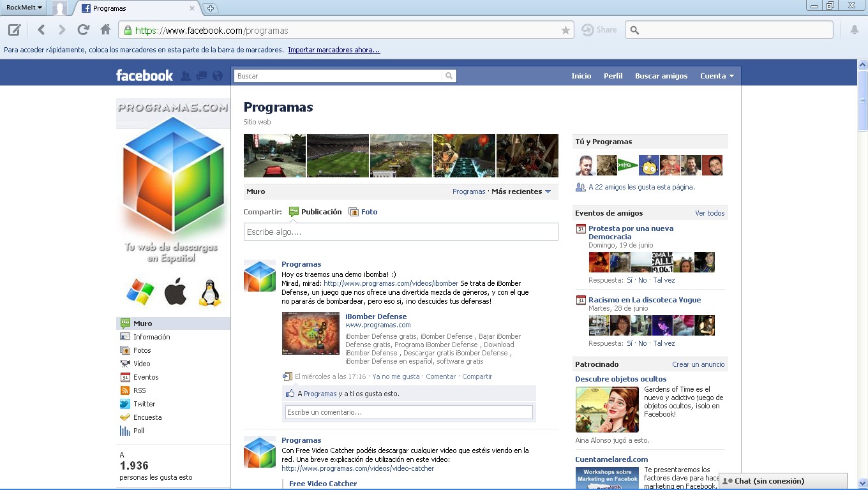868x490 pixels.
Task: Click the Escribe algo post field
Action: 401,232
